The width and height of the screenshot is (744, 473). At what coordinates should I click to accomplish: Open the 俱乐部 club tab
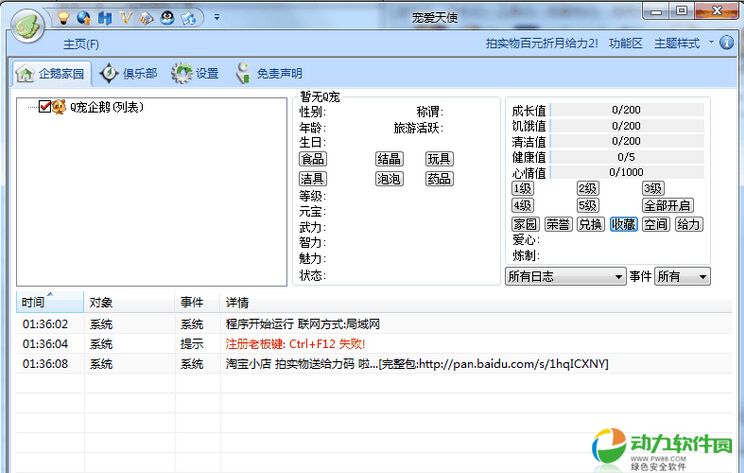[x=128, y=73]
